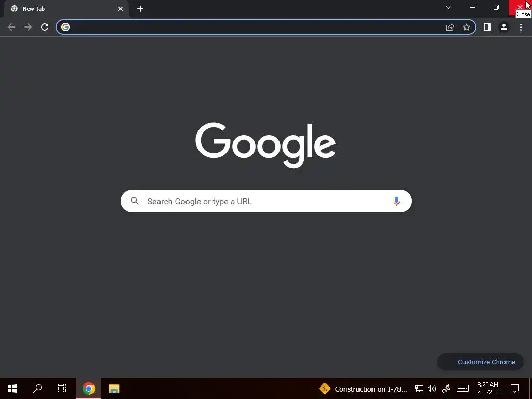Open the volume control tray icon
Viewport: 532px width, 399px height.
tap(432, 389)
